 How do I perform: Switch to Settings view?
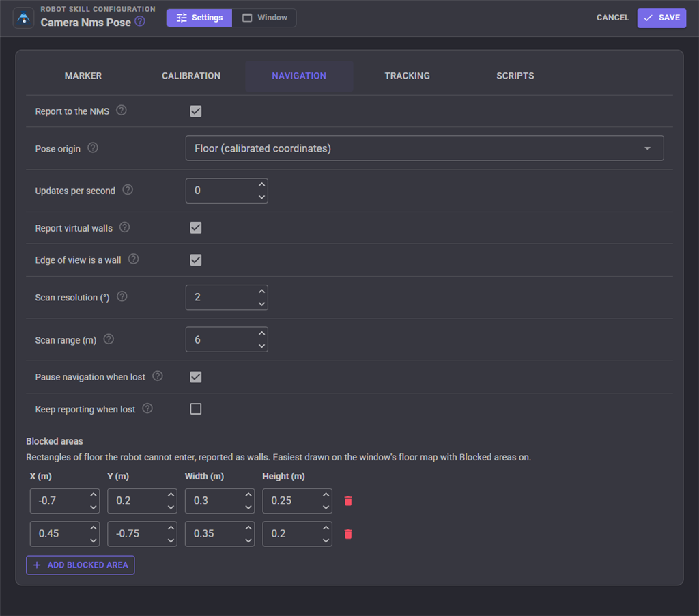click(x=199, y=18)
